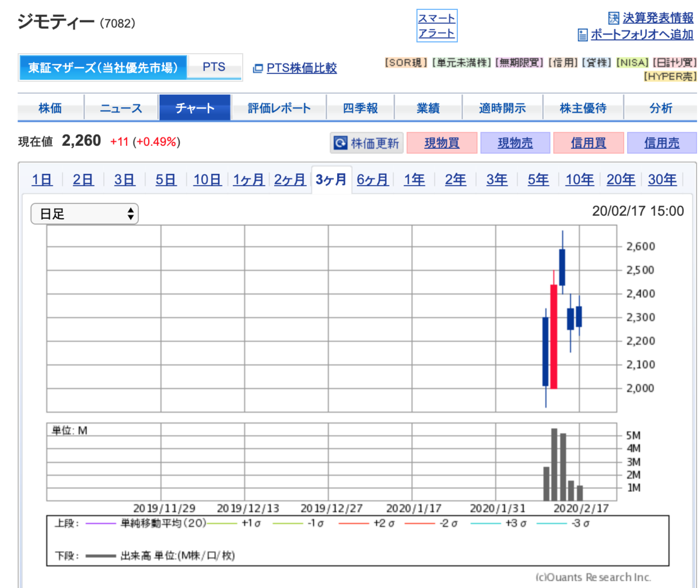Click ポートフォリオへ追加 link

(642, 34)
